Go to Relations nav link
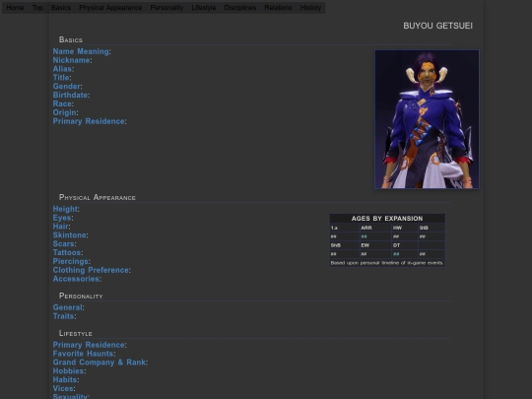532x399 pixels. coord(278,8)
